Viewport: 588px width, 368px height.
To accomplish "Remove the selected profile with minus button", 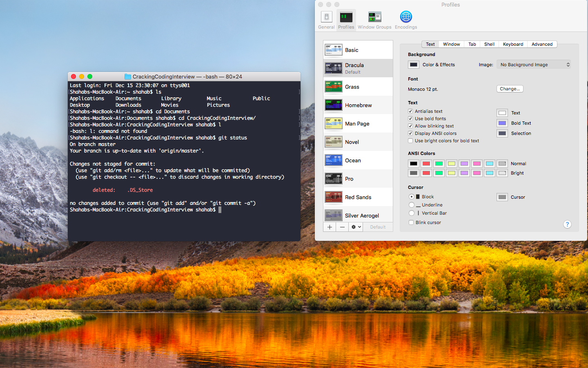I will pos(342,227).
